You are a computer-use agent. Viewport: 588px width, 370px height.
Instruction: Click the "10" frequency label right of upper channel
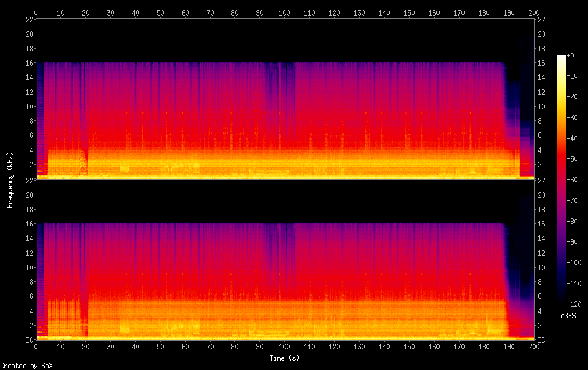(x=541, y=107)
